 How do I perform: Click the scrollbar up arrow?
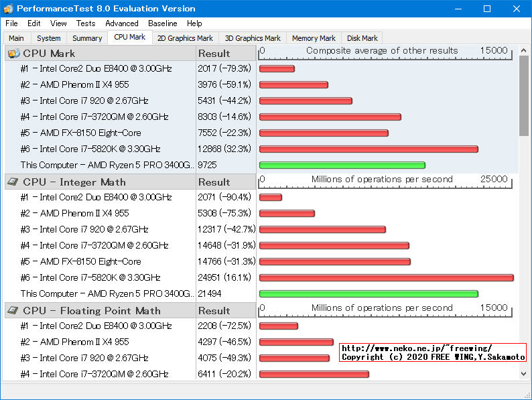pyautogui.click(x=523, y=50)
